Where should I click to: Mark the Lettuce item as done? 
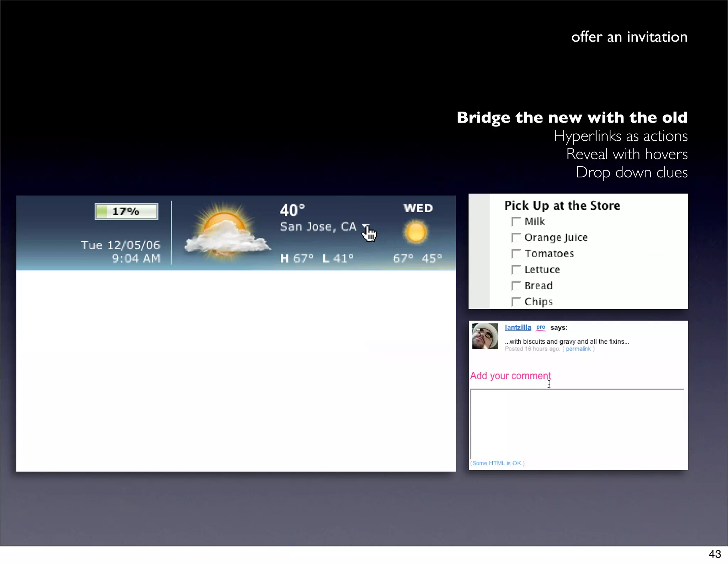coord(516,270)
